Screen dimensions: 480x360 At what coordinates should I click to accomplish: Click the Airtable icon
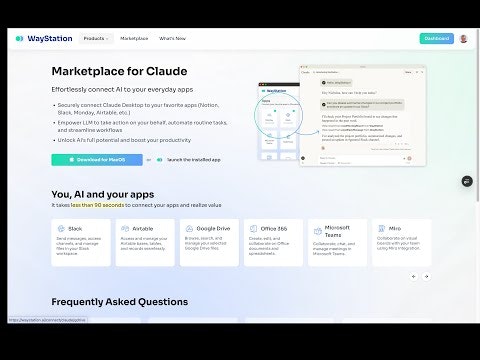125,229
